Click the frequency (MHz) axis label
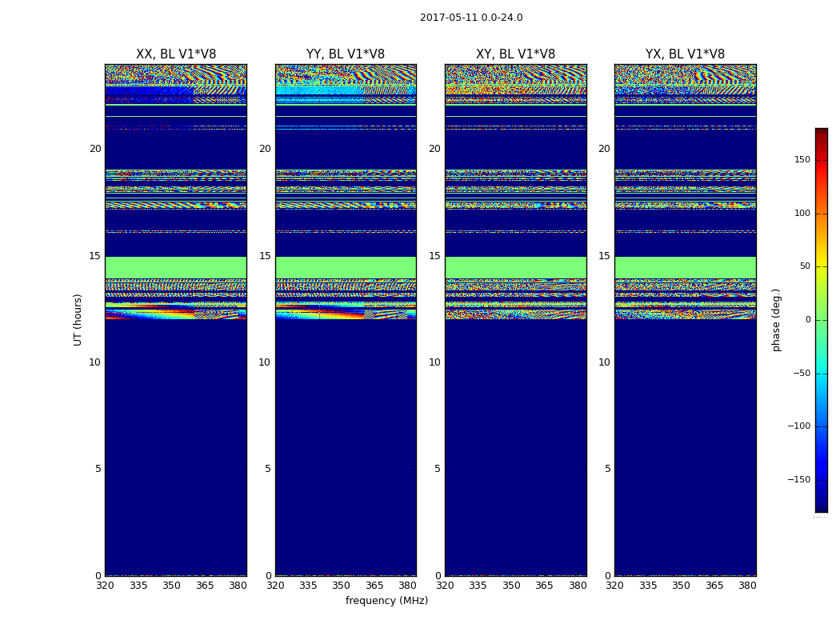The height and width of the screenshot is (640, 840). tap(386, 601)
